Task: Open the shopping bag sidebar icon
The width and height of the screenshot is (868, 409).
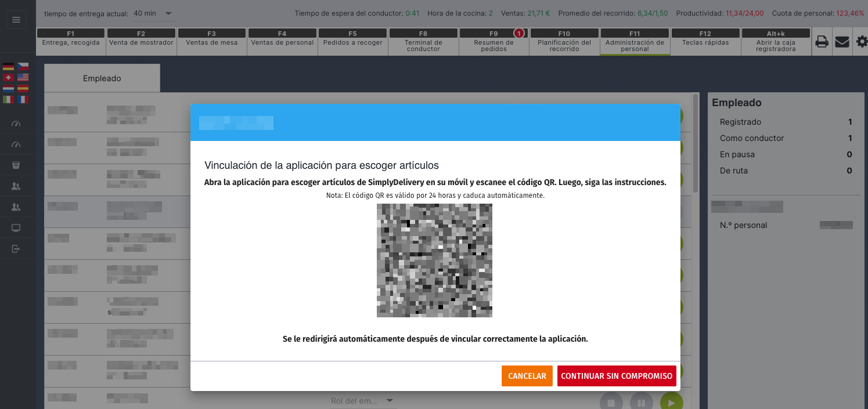Action: click(x=16, y=165)
